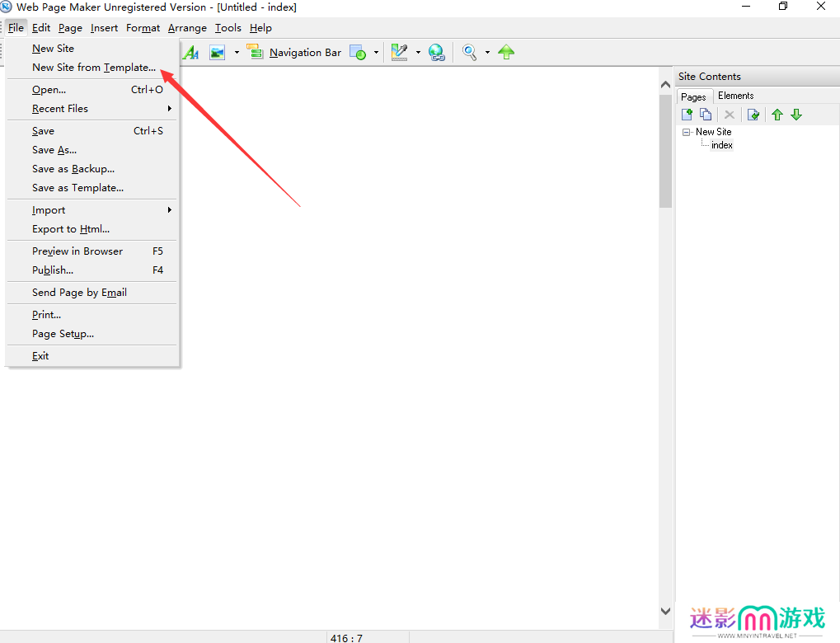The image size is (840, 643).
Task: Click the vertical scrollbar thumb
Action: (665, 151)
